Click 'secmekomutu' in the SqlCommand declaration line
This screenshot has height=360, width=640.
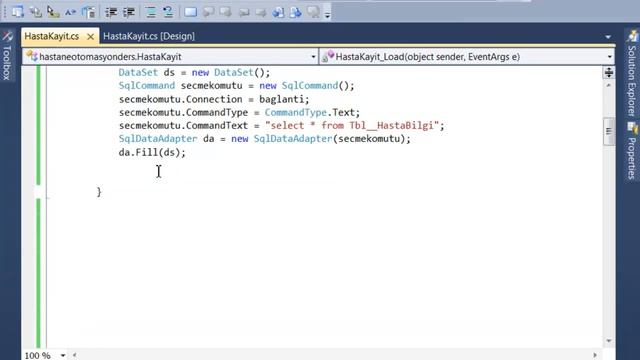click(x=211, y=86)
